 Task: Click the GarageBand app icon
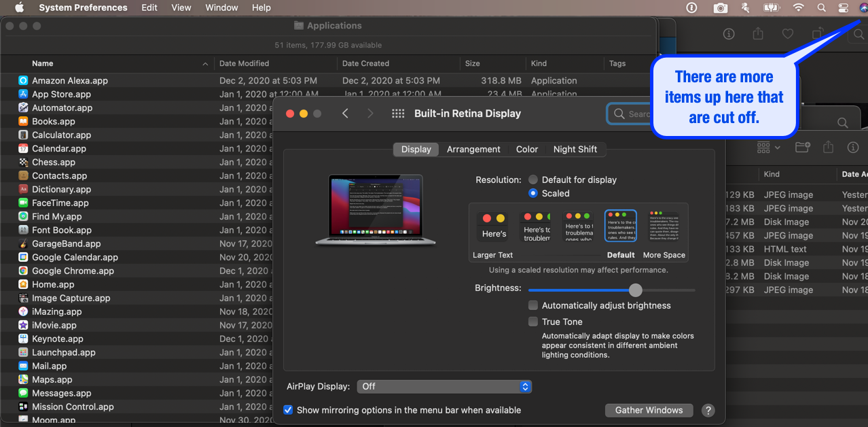click(x=23, y=243)
